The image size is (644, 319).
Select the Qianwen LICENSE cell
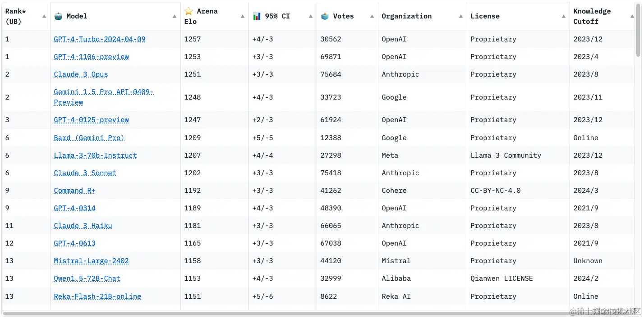coord(502,278)
